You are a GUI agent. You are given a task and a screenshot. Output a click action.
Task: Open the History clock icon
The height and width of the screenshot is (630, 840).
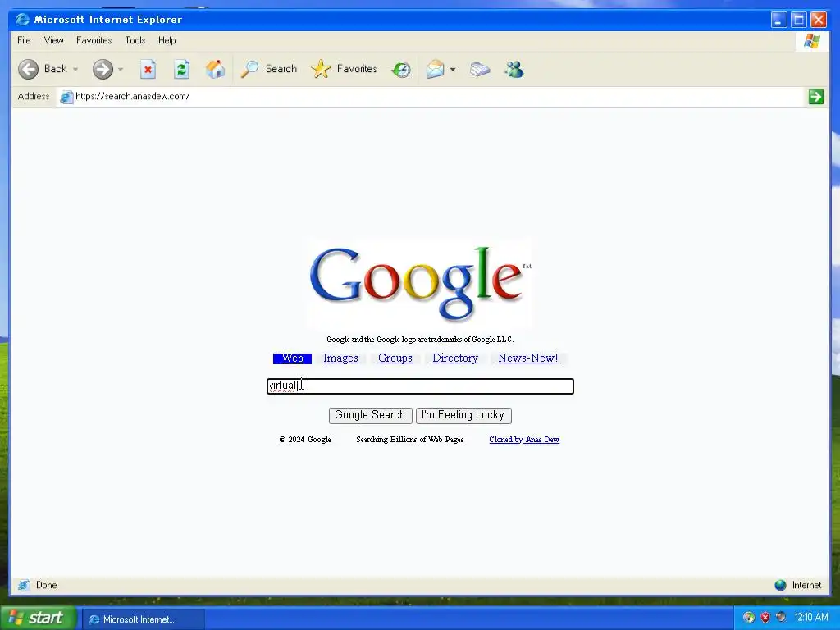click(400, 69)
